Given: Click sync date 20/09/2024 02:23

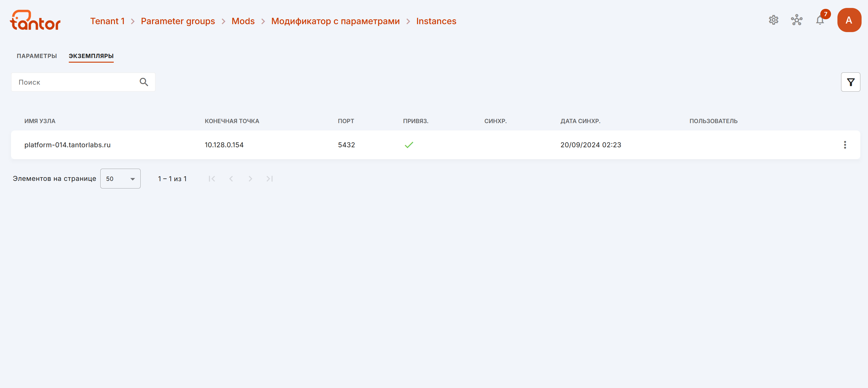Looking at the screenshot, I should [591, 145].
